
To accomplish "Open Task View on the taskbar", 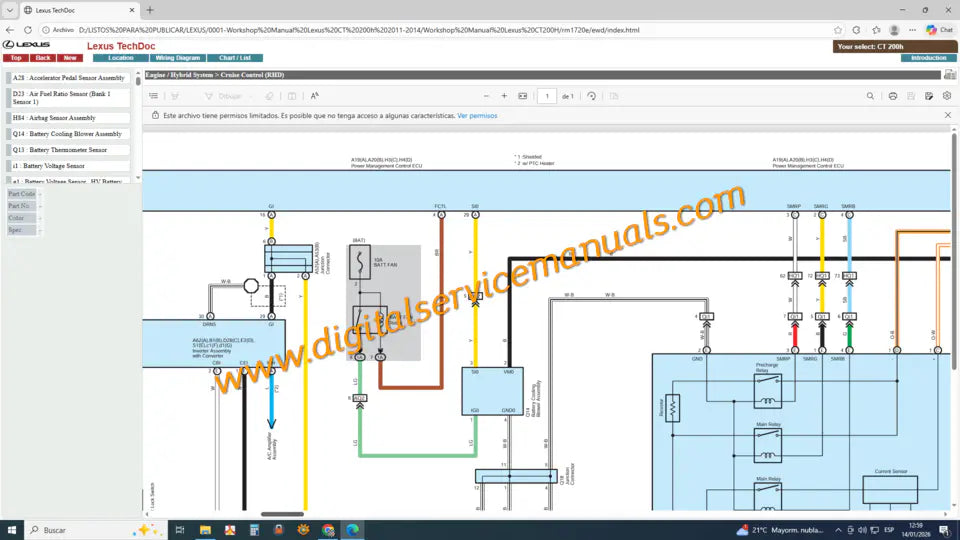I will tap(179, 530).
